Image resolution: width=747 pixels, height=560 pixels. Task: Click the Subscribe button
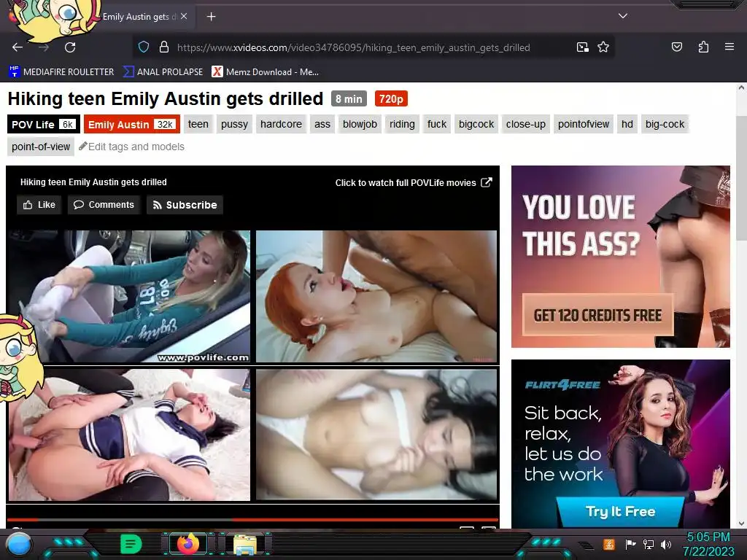(185, 205)
